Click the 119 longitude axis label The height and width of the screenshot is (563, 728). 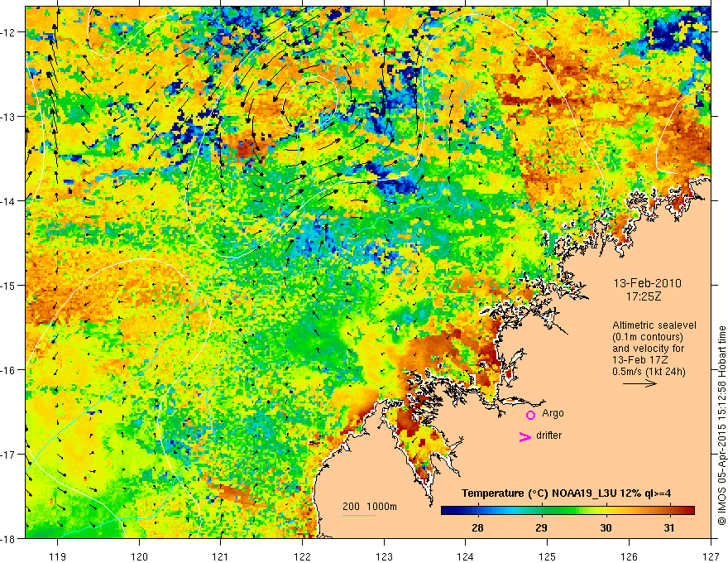[x=58, y=556]
